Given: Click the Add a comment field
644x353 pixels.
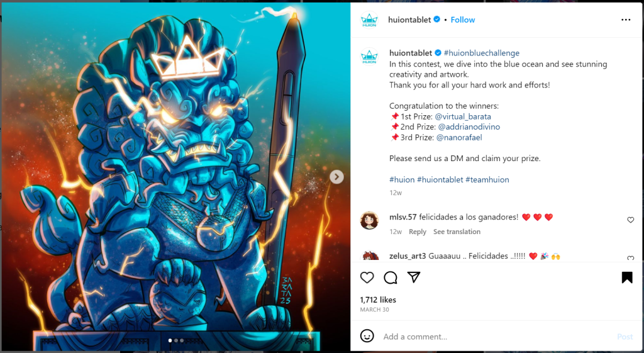Looking at the screenshot, I should pyautogui.click(x=497, y=337).
